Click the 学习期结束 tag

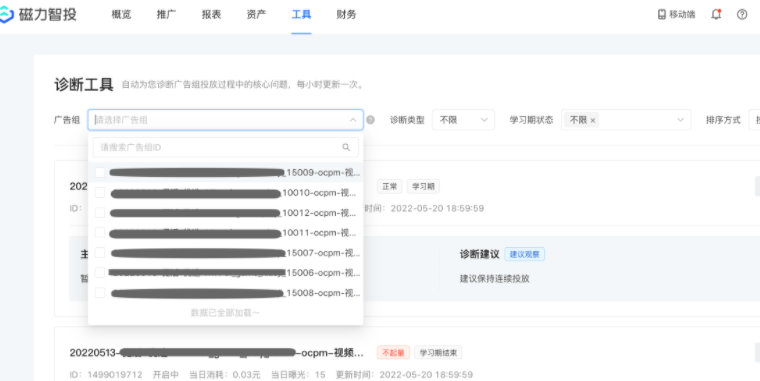438,352
